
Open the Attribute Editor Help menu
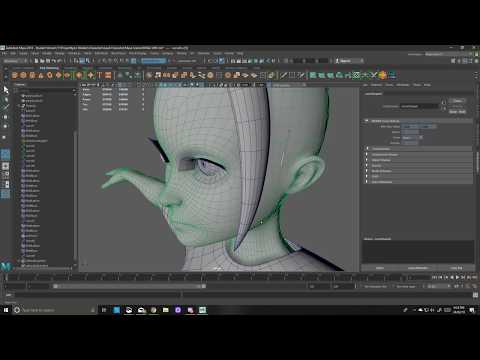tap(427, 85)
